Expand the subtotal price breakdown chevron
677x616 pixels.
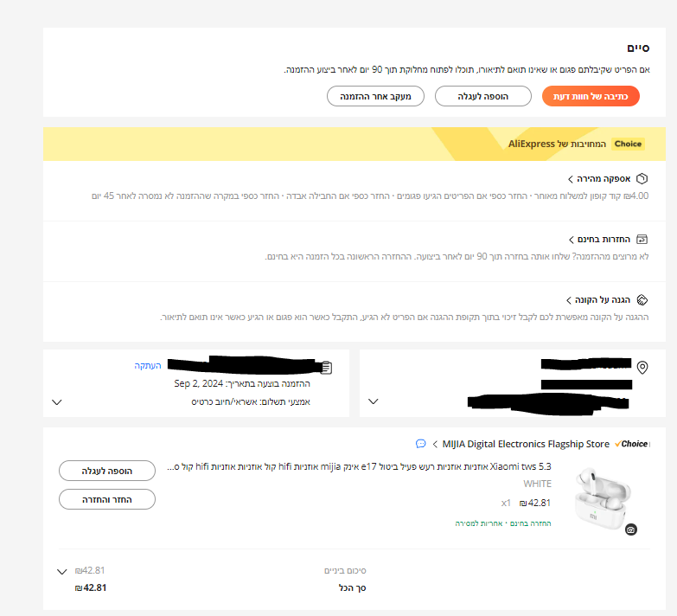coord(61,572)
